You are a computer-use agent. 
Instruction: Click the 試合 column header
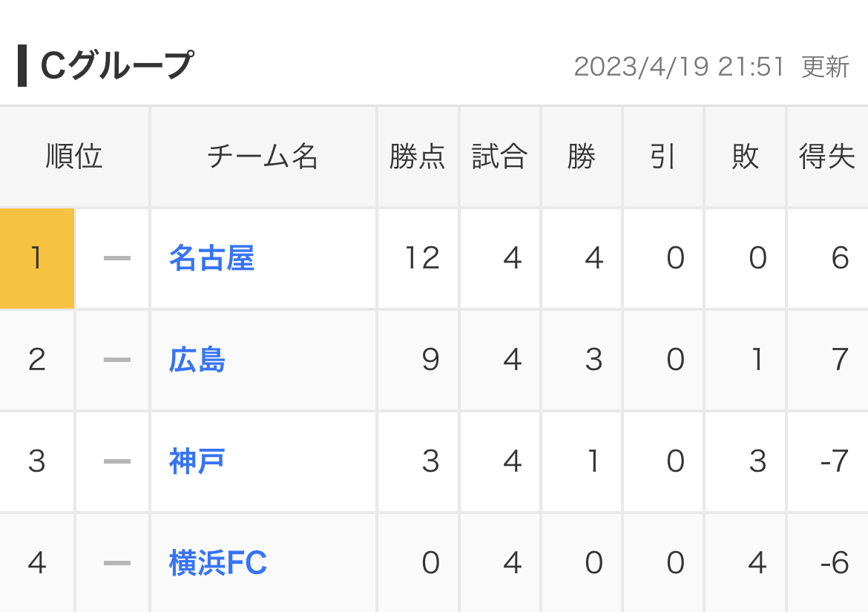499,157
